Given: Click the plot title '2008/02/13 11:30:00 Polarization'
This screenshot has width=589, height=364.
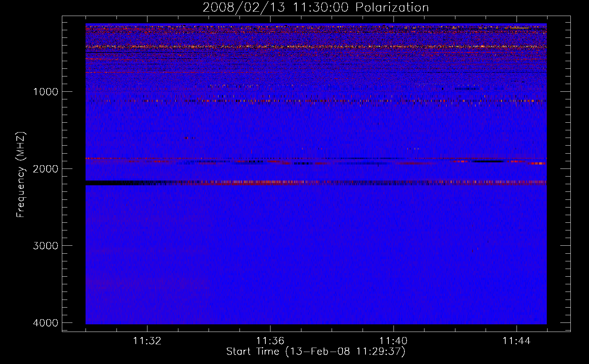Looking at the screenshot, I should click(x=316, y=7).
